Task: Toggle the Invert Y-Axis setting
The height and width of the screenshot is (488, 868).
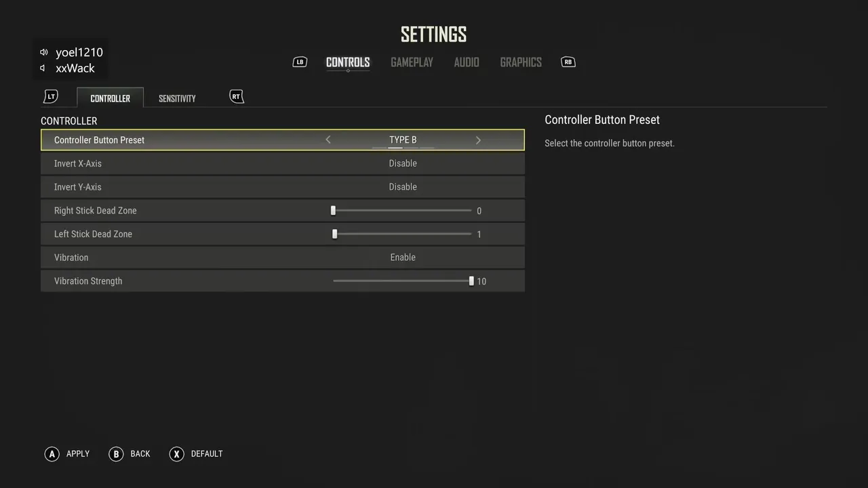Action: (403, 187)
